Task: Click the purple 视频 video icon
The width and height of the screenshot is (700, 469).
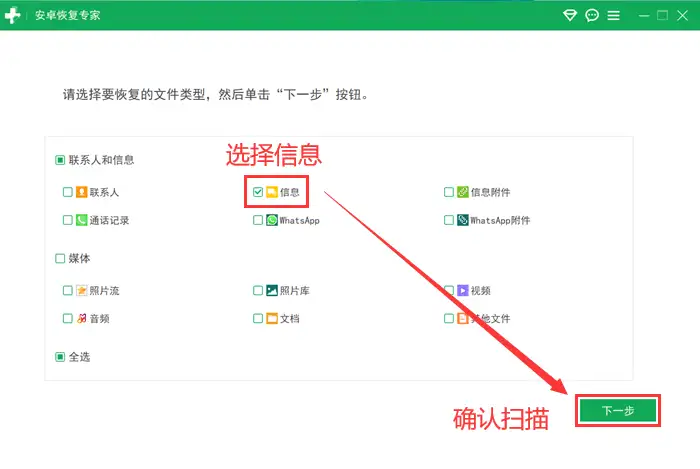Action: [x=463, y=291]
